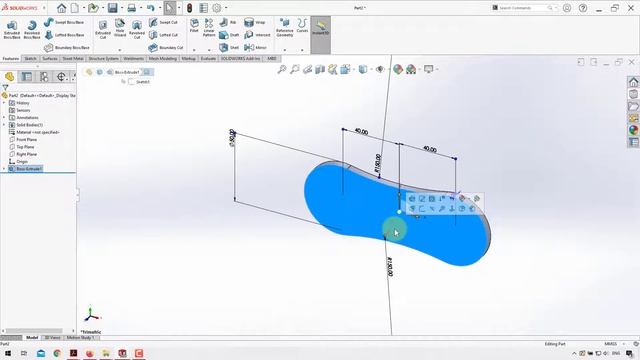Click Material <not specified> tree item
640x360 pixels.
click(x=34, y=132)
